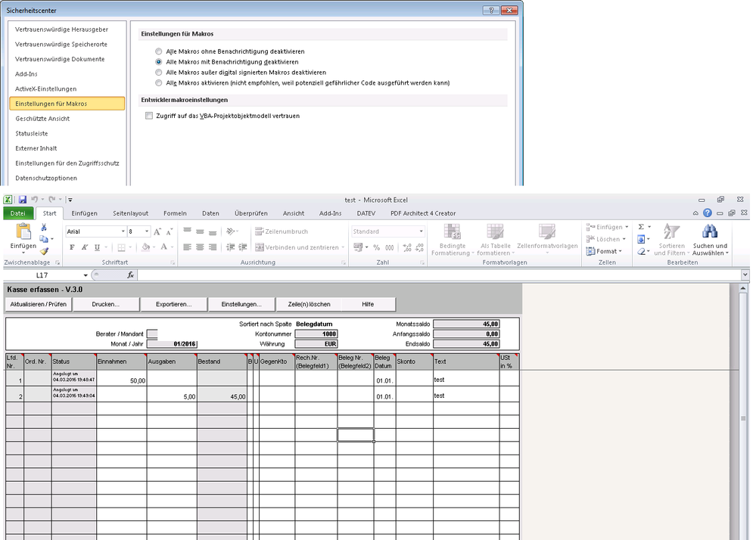Toggle underline U formatting
This screenshot has height=540, width=756.
[97, 247]
